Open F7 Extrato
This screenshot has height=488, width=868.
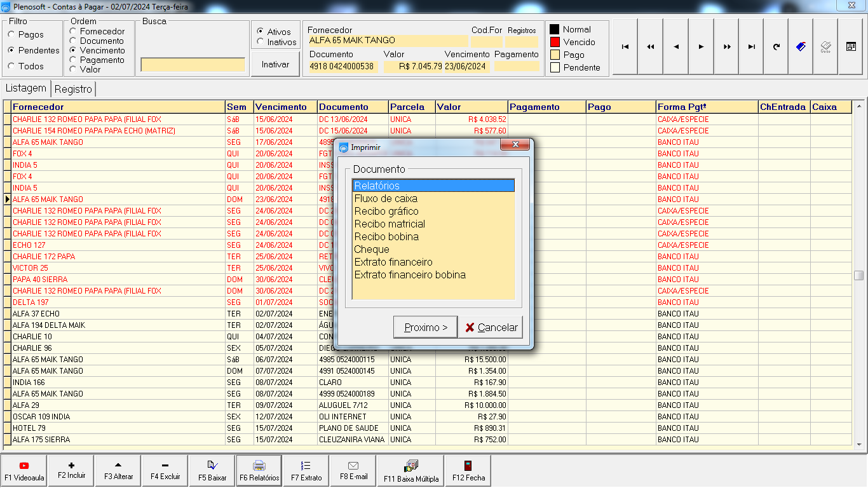pyautogui.click(x=306, y=471)
